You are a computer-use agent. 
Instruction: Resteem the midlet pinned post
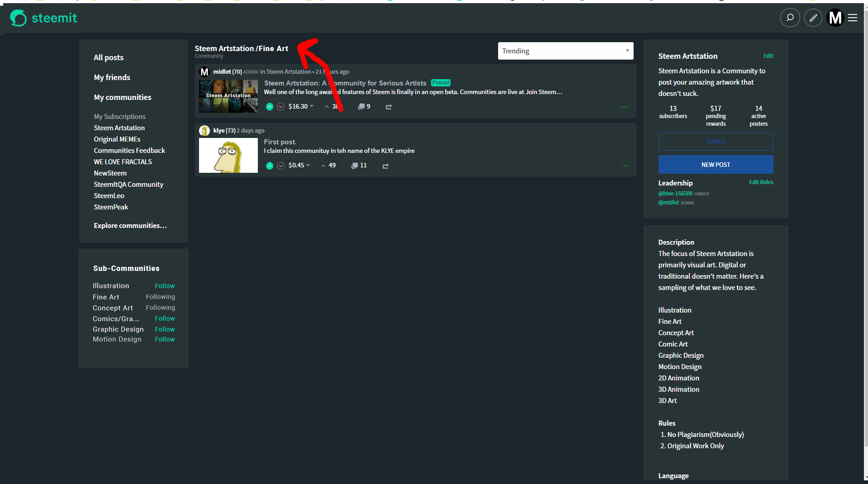pos(389,107)
